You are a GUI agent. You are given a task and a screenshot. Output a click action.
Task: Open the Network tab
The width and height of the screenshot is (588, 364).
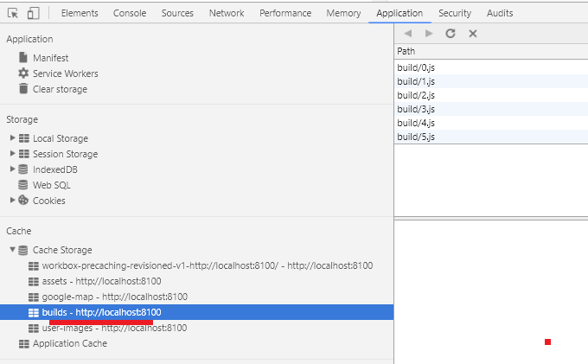pyautogui.click(x=227, y=13)
